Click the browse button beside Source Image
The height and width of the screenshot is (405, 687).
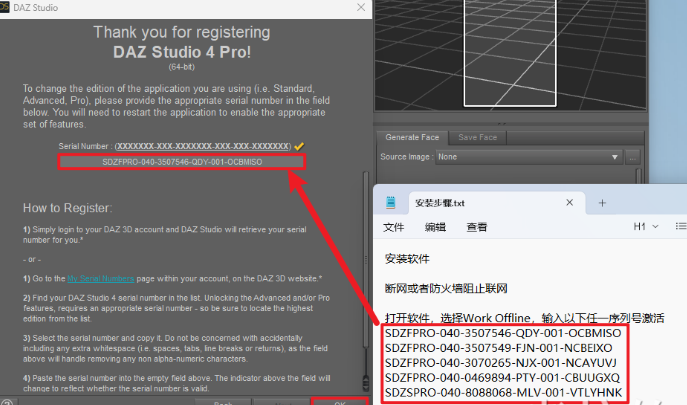pyautogui.click(x=633, y=157)
